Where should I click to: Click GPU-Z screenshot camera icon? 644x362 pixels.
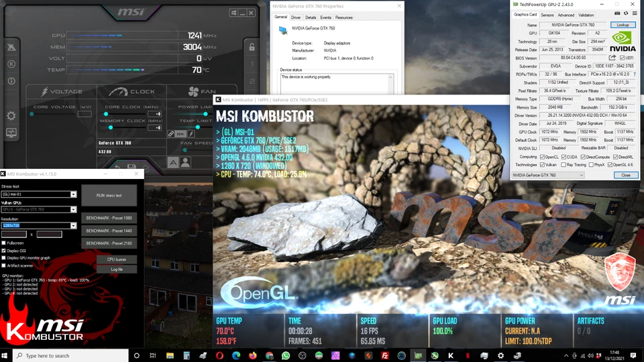(x=617, y=13)
